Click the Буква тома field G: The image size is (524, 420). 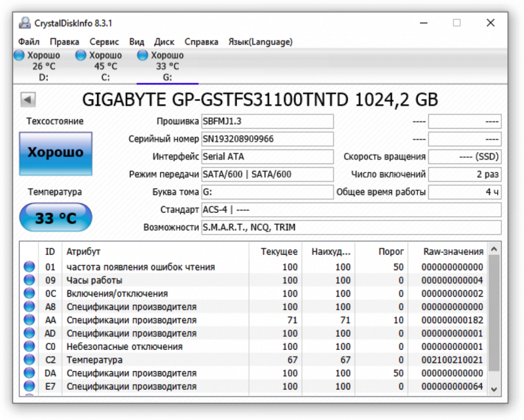point(267,192)
